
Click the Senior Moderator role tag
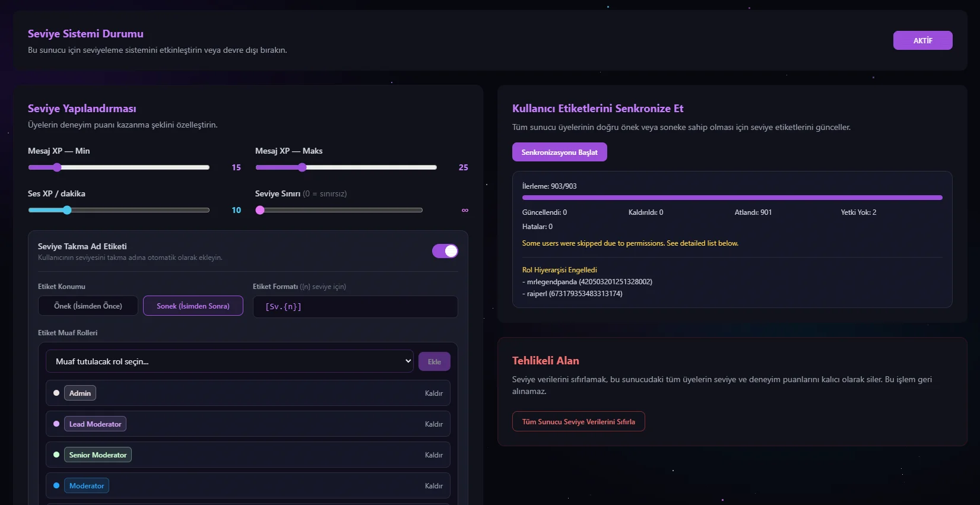point(98,455)
